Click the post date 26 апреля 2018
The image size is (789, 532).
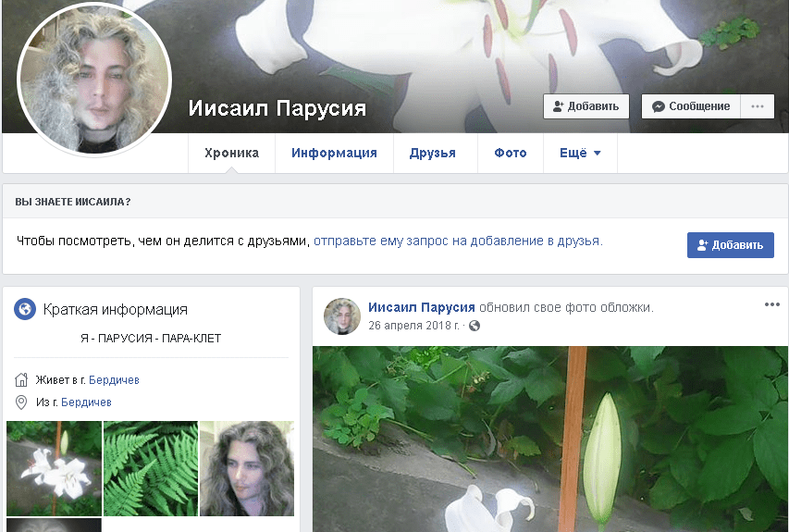click(x=413, y=326)
